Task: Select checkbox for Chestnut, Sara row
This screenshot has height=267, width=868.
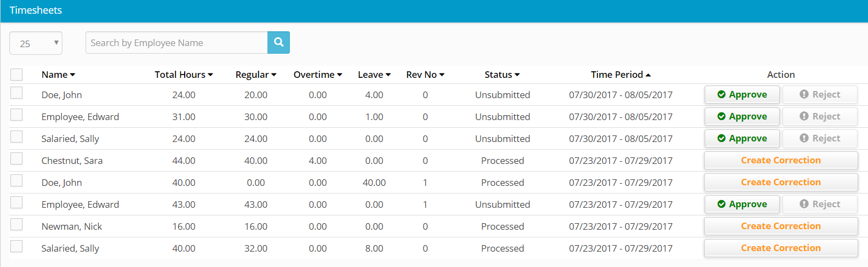Action: (16, 159)
